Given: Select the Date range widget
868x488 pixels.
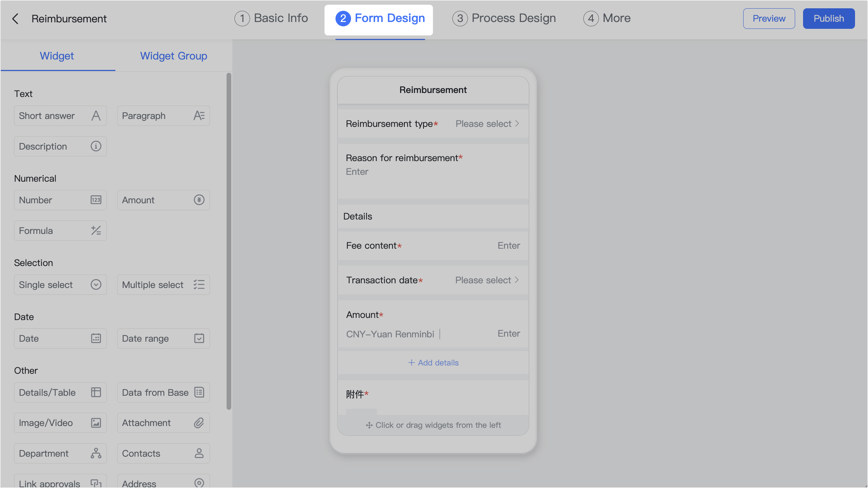Looking at the screenshot, I should click(x=163, y=338).
